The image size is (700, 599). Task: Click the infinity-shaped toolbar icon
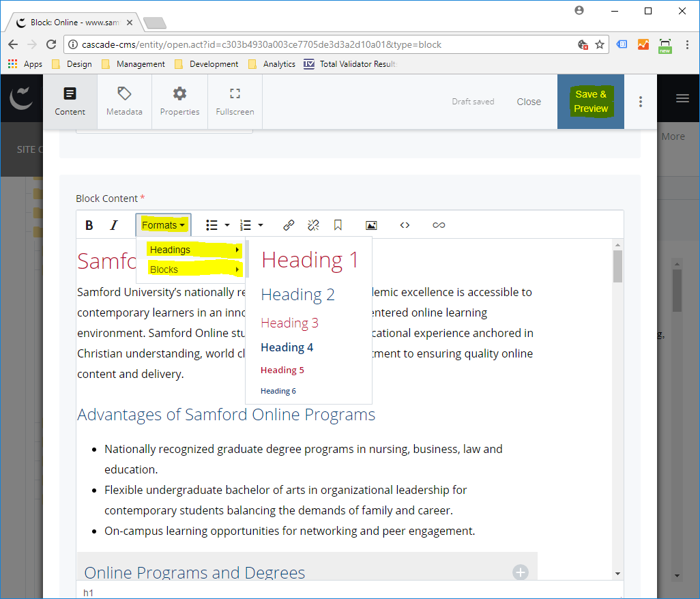[x=439, y=225]
